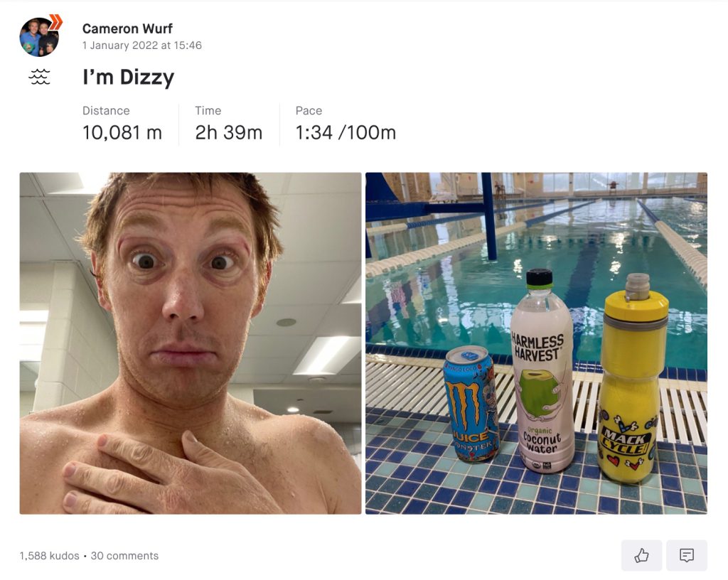Click the 1 January 2022 timestamp
Viewport: 728px width, 580px height.
[142, 45]
